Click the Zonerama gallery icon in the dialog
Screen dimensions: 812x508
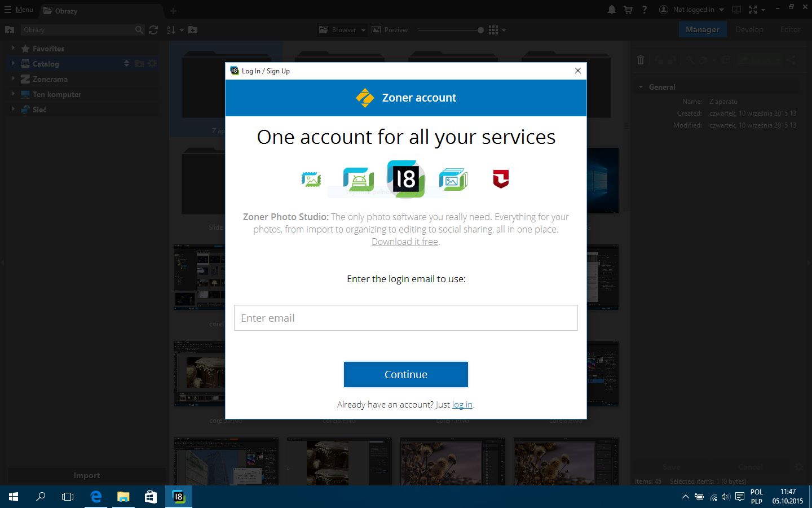pyautogui.click(x=311, y=179)
